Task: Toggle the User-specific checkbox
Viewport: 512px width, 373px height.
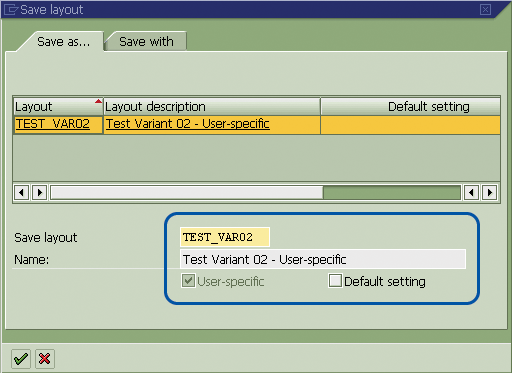Action: [188, 281]
